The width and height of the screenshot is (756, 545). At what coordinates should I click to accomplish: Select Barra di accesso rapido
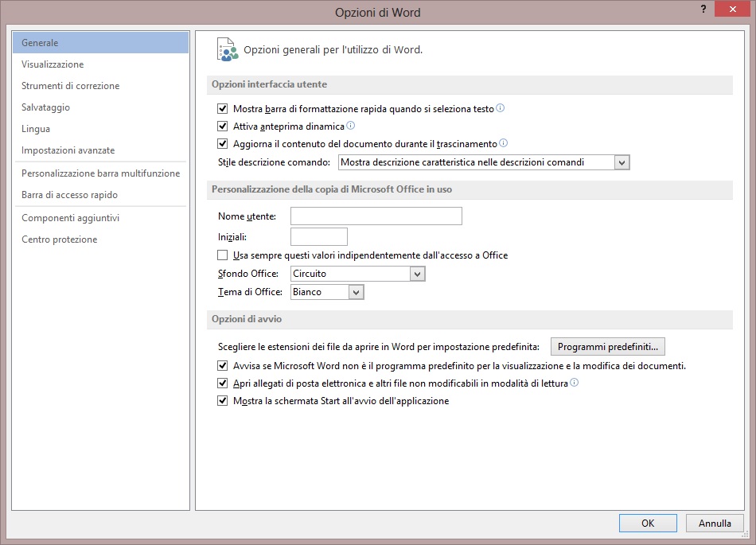coord(100,195)
